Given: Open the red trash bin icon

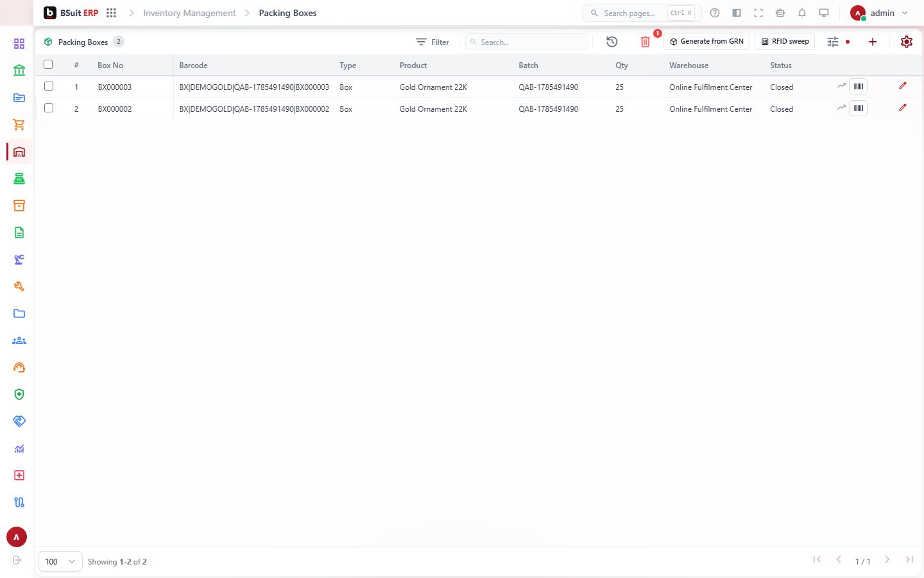Looking at the screenshot, I should 646,42.
